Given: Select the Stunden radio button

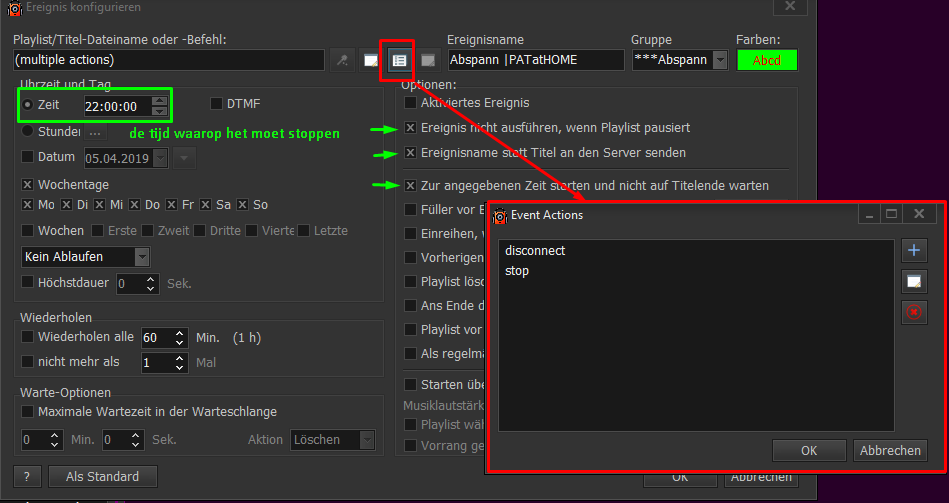Looking at the screenshot, I should [x=27, y=131].
